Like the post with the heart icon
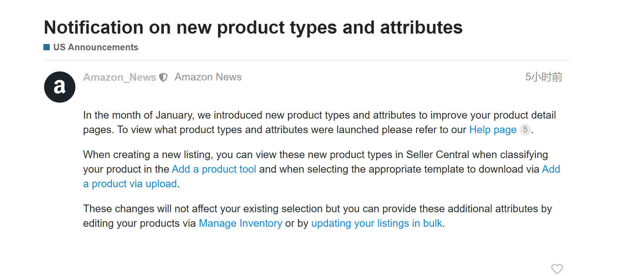The width and height of the screenshot is (644, 276). [557, 269]
